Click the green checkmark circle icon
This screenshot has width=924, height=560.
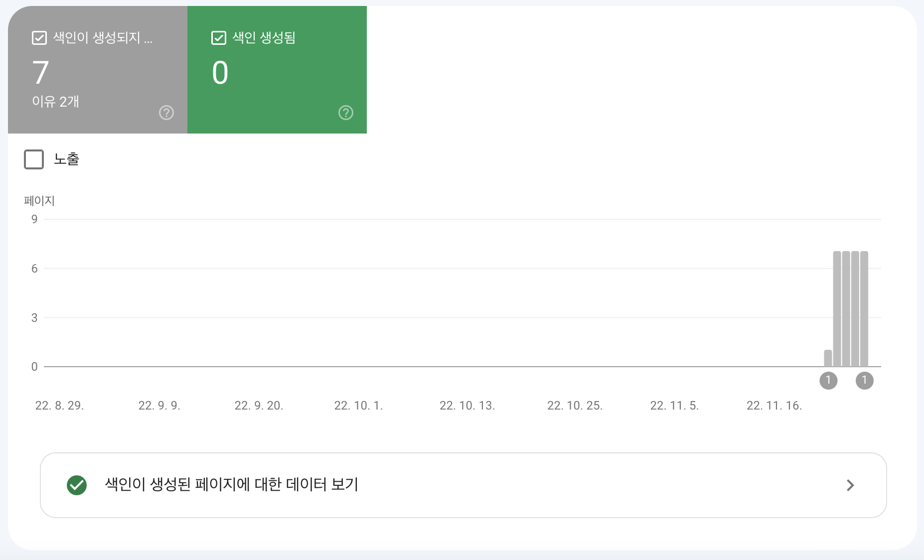coord(76,485)
